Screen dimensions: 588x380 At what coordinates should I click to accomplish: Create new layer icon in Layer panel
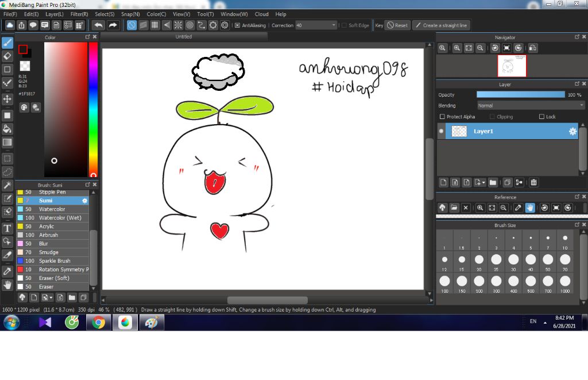pyautogui.click(x=443, y=182)
